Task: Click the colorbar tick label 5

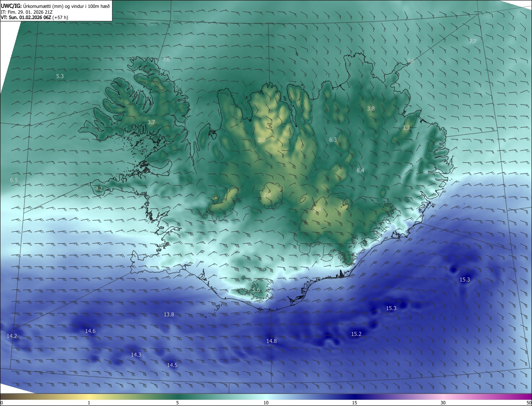Action: 177,403
